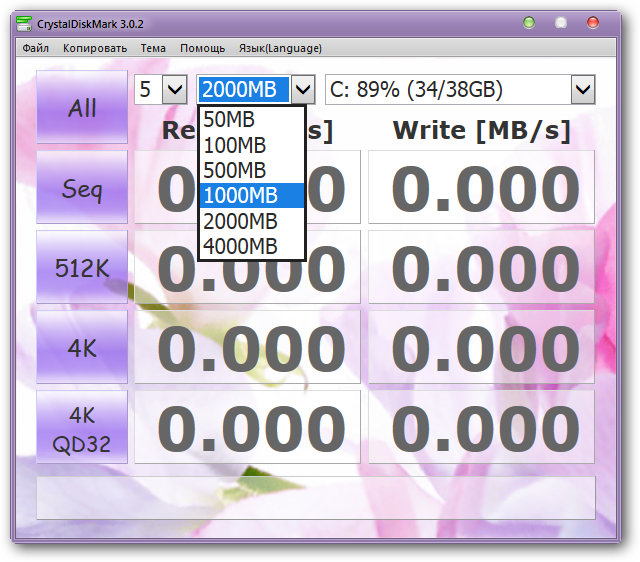This screenshot has height=562, width=640.
Task: Start the 4K benchmark test
Action: pyautogui.click(x=82, y=347)
